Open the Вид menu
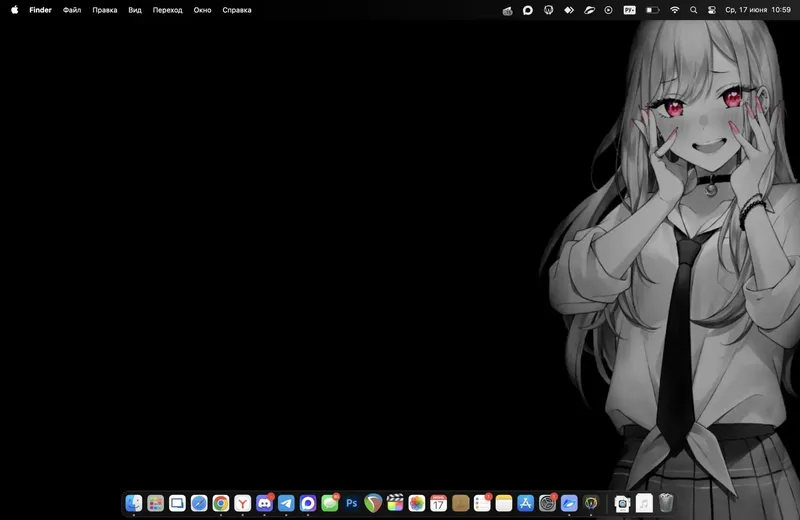This screenshot has width=800, height=520. [135, 10]
